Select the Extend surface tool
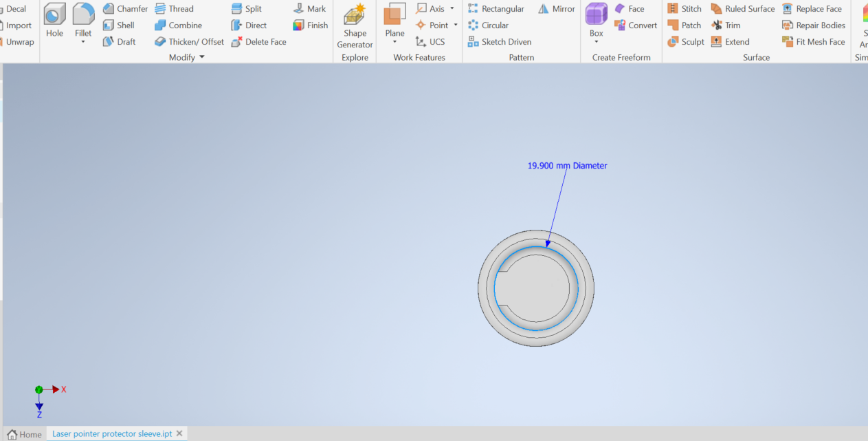This screenshot has height=441, width=868. click(x=731, y=42)
